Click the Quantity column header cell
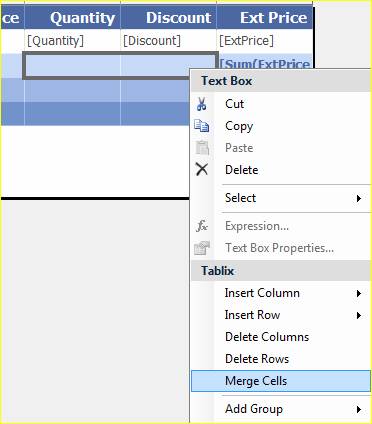The image size is (372, 424). (72, 18)
